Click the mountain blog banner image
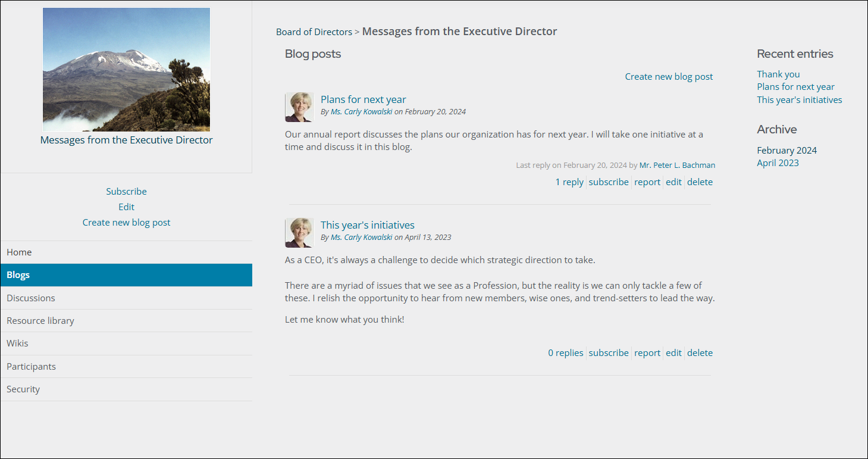This screenshot has height=459, width=868. (126, 70)
